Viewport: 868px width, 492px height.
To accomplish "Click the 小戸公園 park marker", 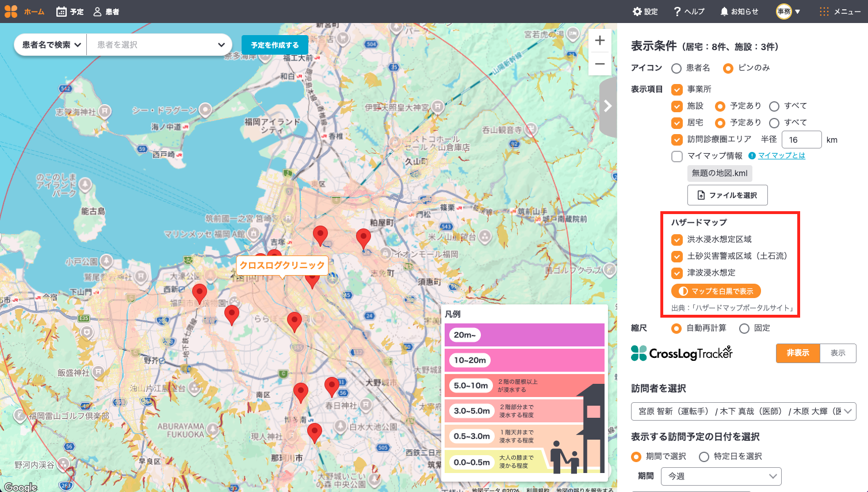I will pos(106,261).
